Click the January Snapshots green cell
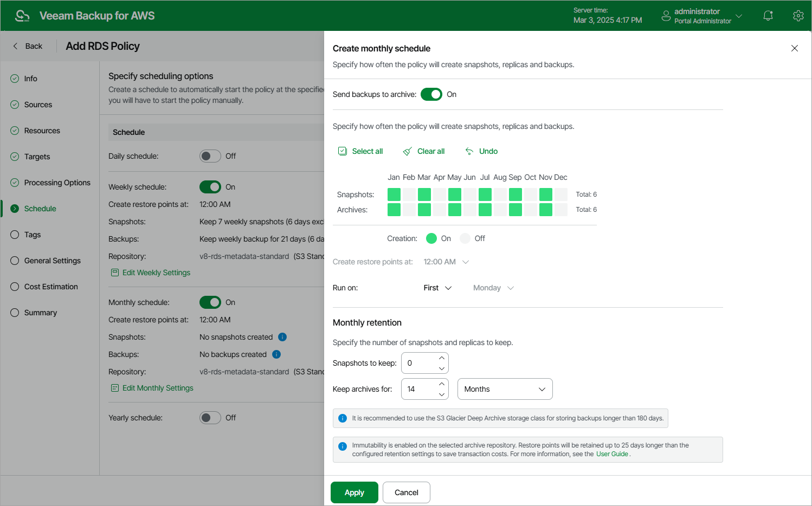Screen dimensions: 812x506 click(x=394, y=194)
